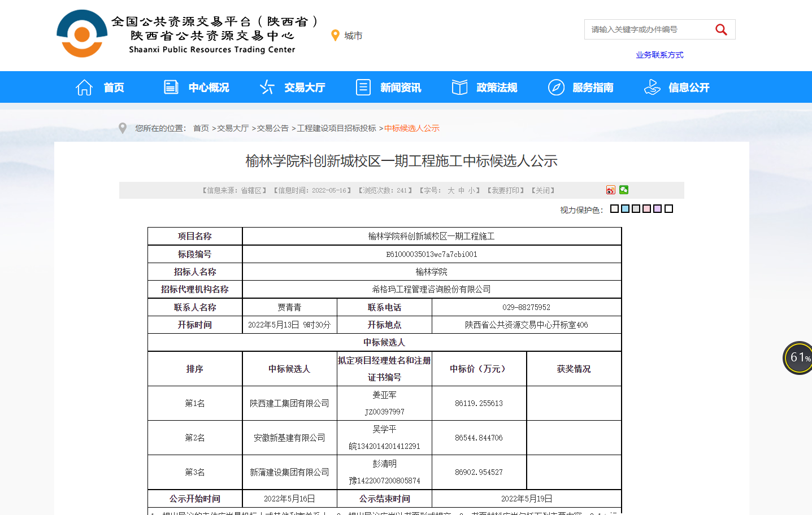This screenshot has height=515, width=812.
Task: Select the pink eye-protection color swatch
Action: pyautogui.click(x=646, y=209)
